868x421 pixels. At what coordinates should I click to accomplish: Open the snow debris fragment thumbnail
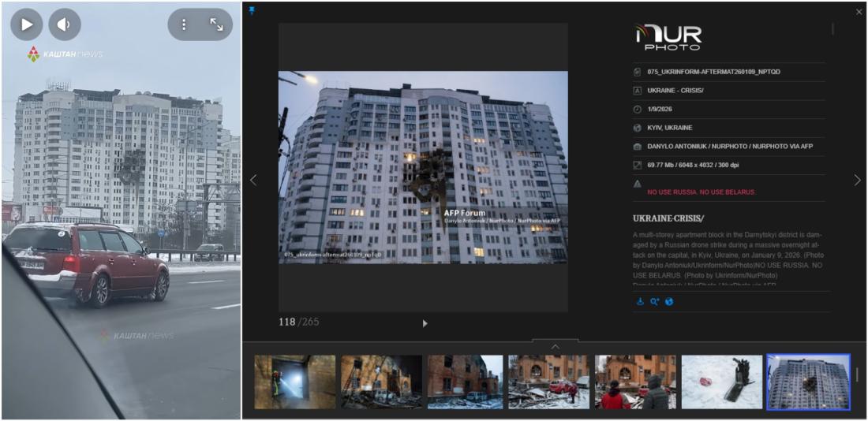(722, 382)
